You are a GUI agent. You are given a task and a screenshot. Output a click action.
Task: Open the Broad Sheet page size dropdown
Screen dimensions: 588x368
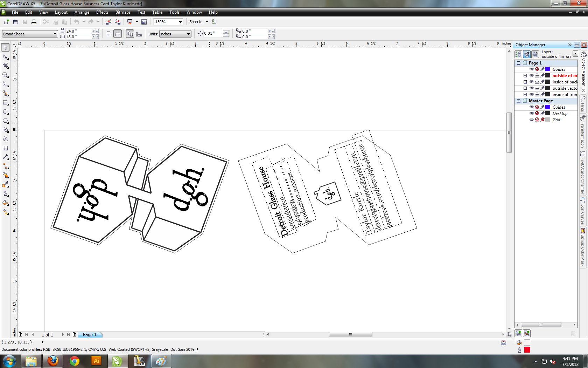coord(55,34)
